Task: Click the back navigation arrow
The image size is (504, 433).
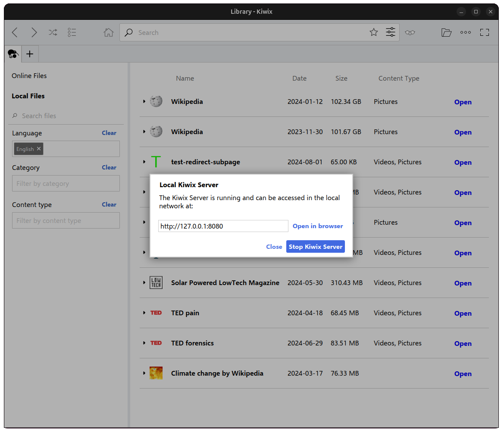Action: 15,32
